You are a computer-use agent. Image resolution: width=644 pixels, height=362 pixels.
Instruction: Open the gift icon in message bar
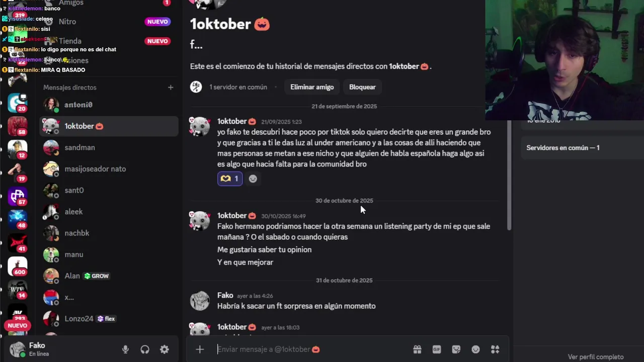coord(417,349)
